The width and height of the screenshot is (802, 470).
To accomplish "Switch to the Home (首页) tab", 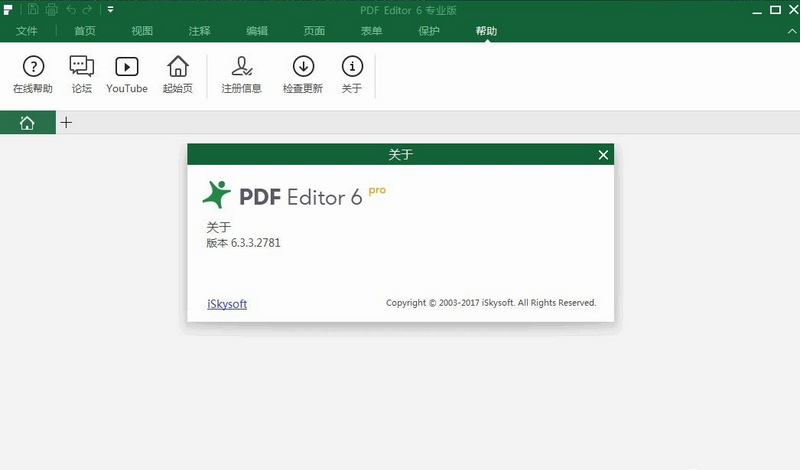I will click(85, 31).
